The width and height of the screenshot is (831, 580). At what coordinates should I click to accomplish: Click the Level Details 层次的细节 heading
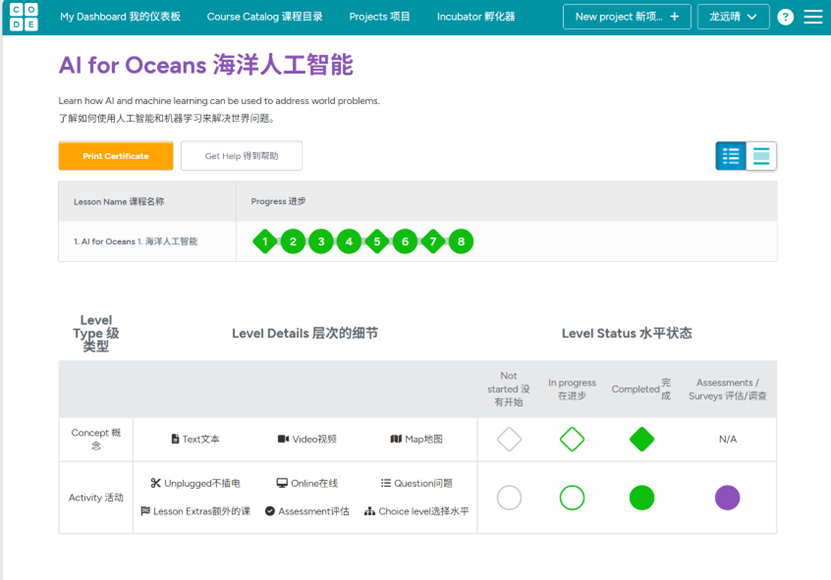(305, 333)
